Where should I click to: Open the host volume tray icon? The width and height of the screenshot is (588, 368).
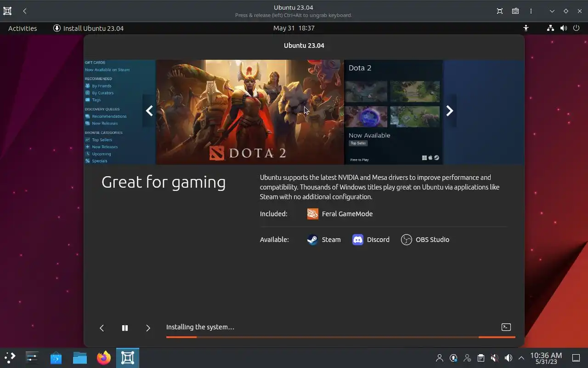click(508, 358)
